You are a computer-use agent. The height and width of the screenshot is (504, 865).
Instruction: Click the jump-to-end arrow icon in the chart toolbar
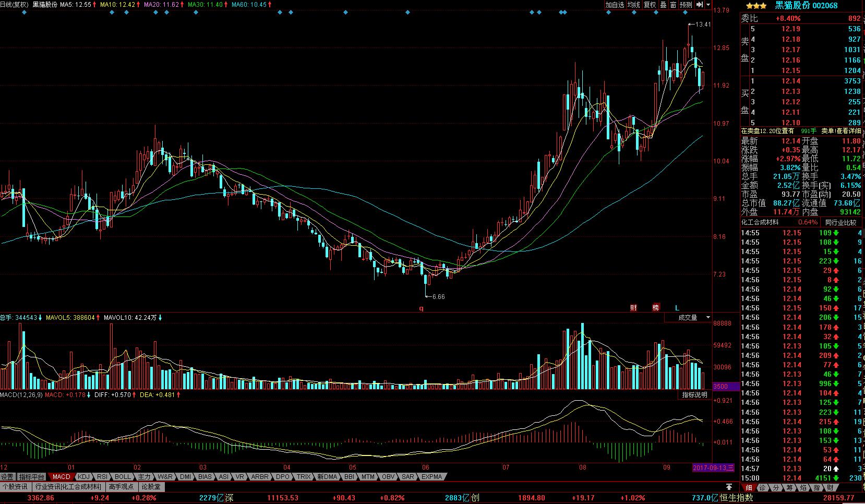click(700, 5)
